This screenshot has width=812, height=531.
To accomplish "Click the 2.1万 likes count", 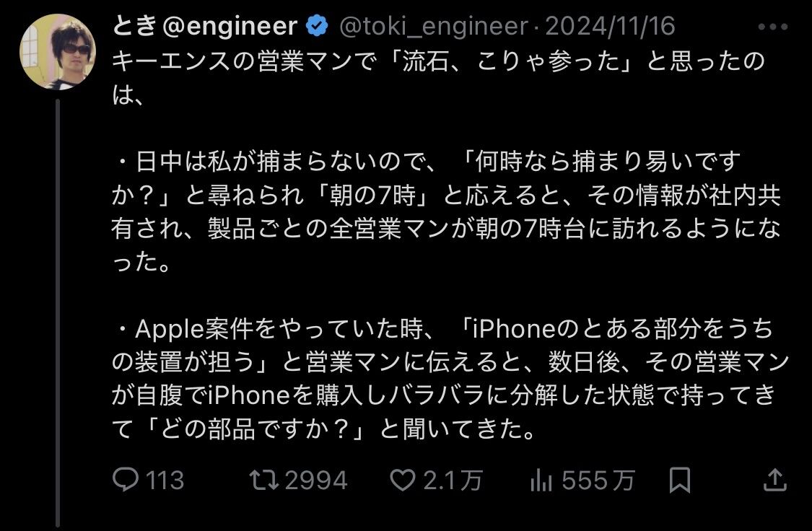I will tap(453, 480).
